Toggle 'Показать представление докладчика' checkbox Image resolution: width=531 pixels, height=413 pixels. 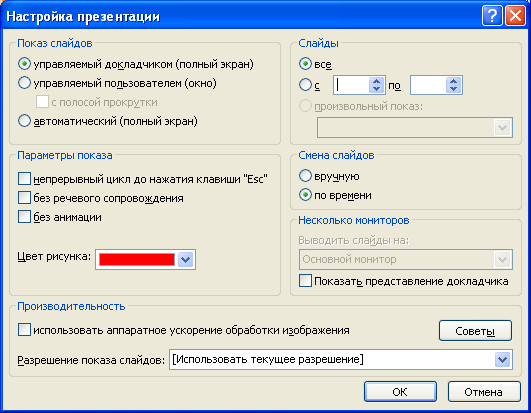click(305, 281)
